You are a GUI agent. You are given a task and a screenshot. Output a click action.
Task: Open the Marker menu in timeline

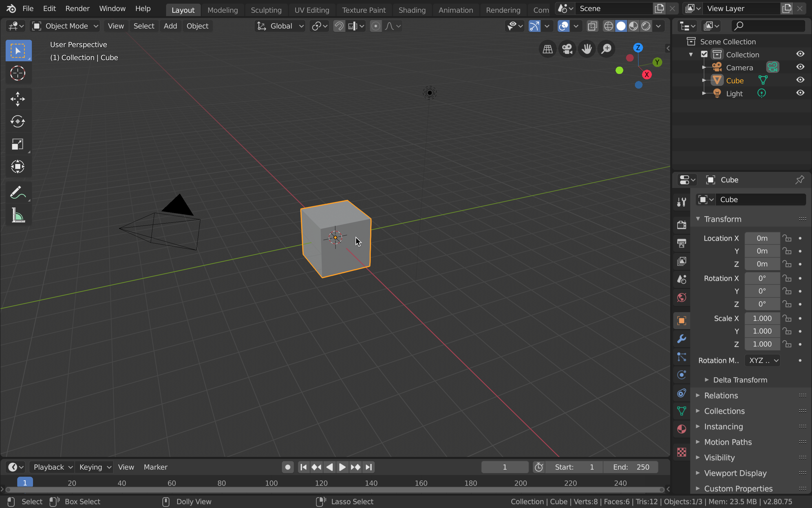(155, 467)
